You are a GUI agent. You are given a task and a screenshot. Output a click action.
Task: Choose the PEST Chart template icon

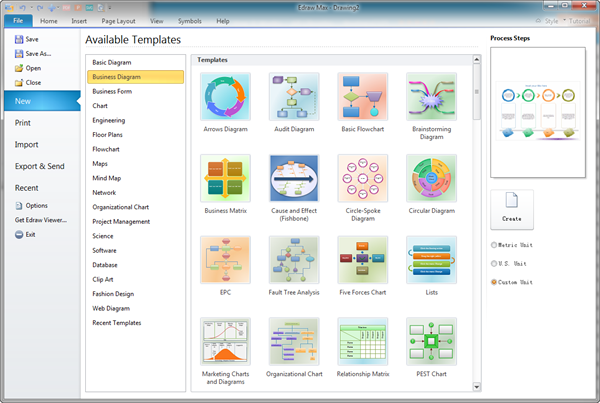(431, 342)
